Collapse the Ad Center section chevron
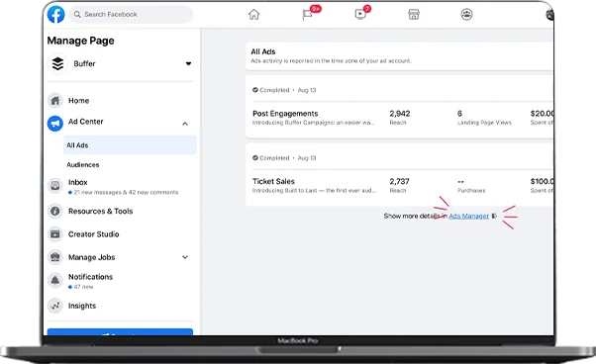Screen dimensions: 596x364 point(185,124)
